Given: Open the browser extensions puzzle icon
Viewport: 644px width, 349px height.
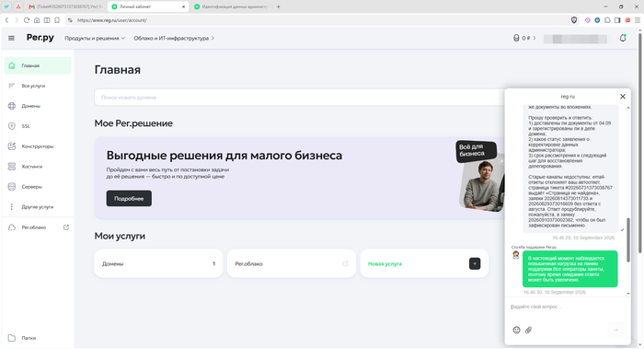Looking at the screenshot, I should pos(607,20).
